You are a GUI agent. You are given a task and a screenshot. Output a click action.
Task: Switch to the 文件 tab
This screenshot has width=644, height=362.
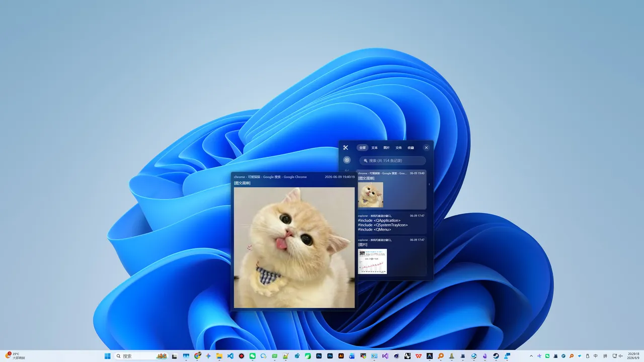[x=398, y=148]
